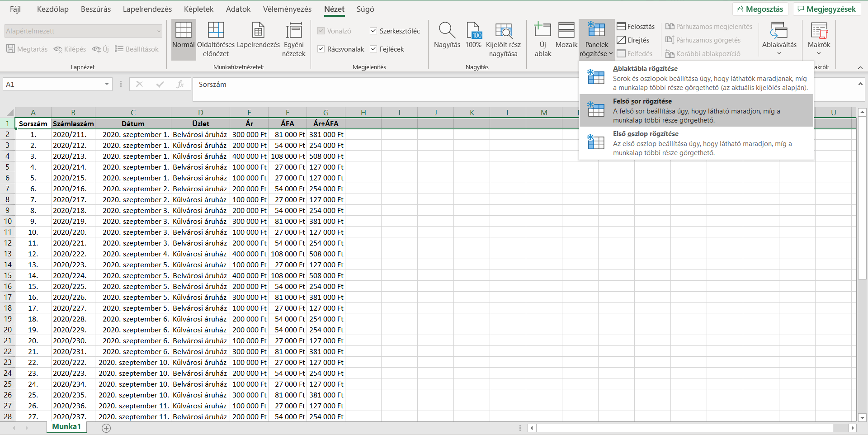Click the Felosztás split icon
Viewport: 868px width, 435px height.
coord(621,27)
